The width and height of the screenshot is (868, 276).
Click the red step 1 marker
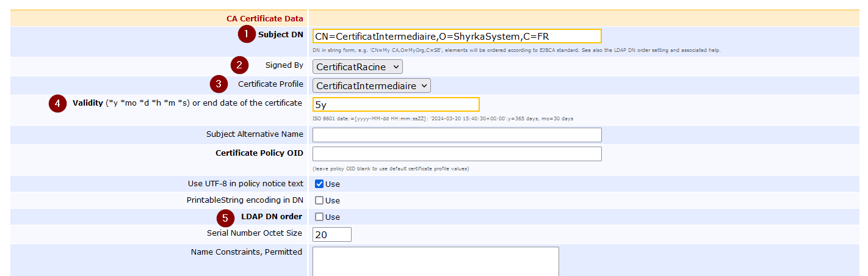pos(247,35)
